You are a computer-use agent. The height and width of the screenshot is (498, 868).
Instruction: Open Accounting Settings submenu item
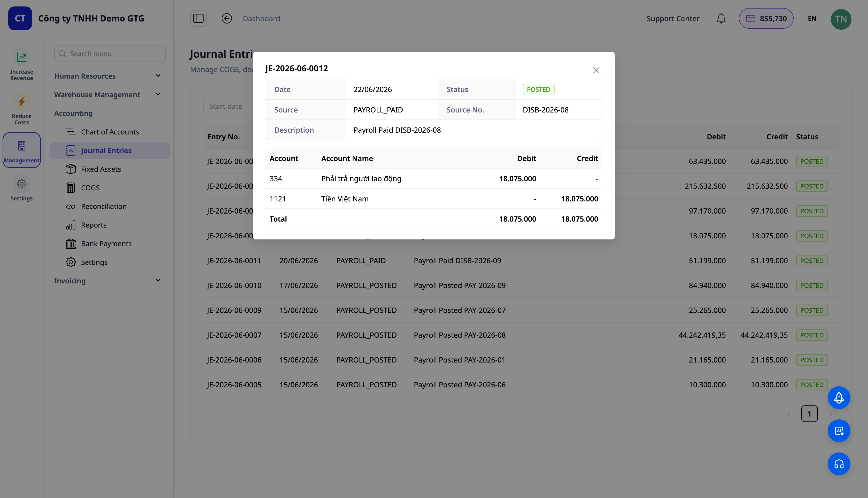(110, 262)
